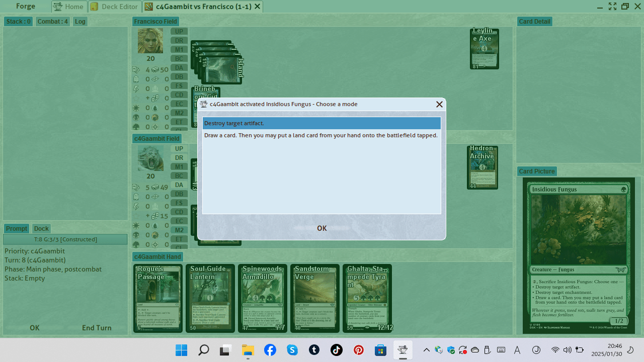Click Hedron Archive on c4Gaambit's battlefield
This screenshot has height=362, width=644.
point(482,167)
